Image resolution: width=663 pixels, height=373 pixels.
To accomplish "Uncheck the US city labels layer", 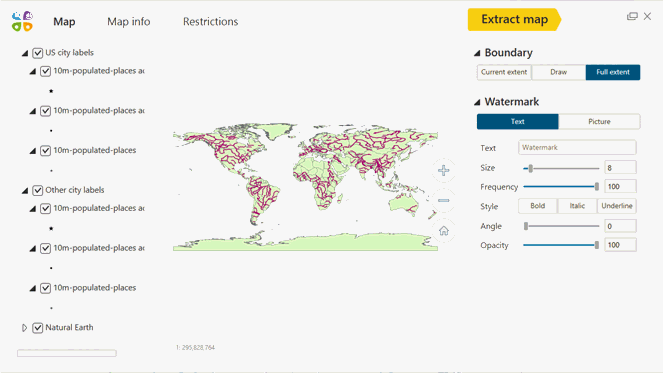I will 38,53.
